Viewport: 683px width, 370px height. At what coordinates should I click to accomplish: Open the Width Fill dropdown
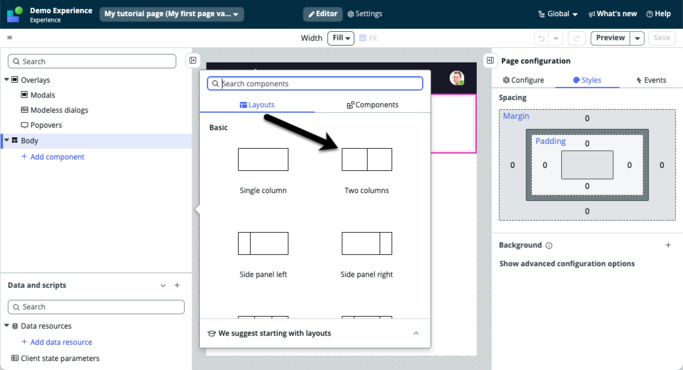click(x=341, y=38)
